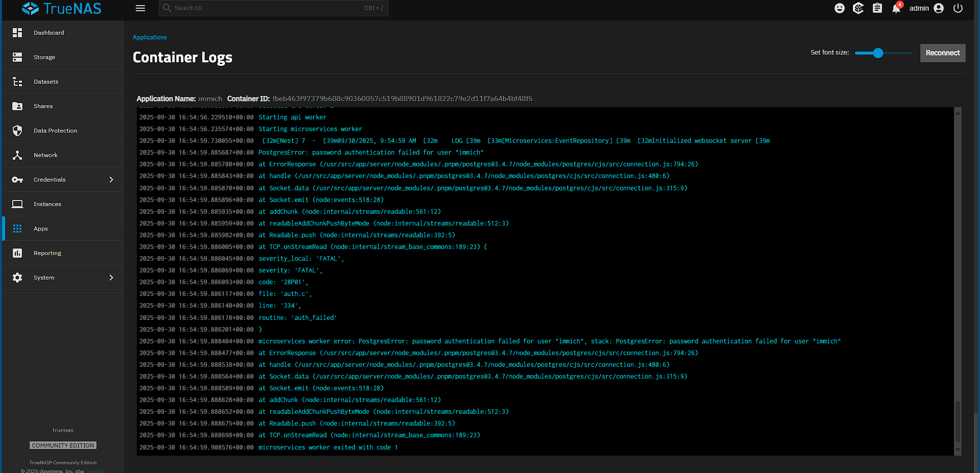The image size is (980, 473).
Task: Click the power button icon
Action: [958, 8]
